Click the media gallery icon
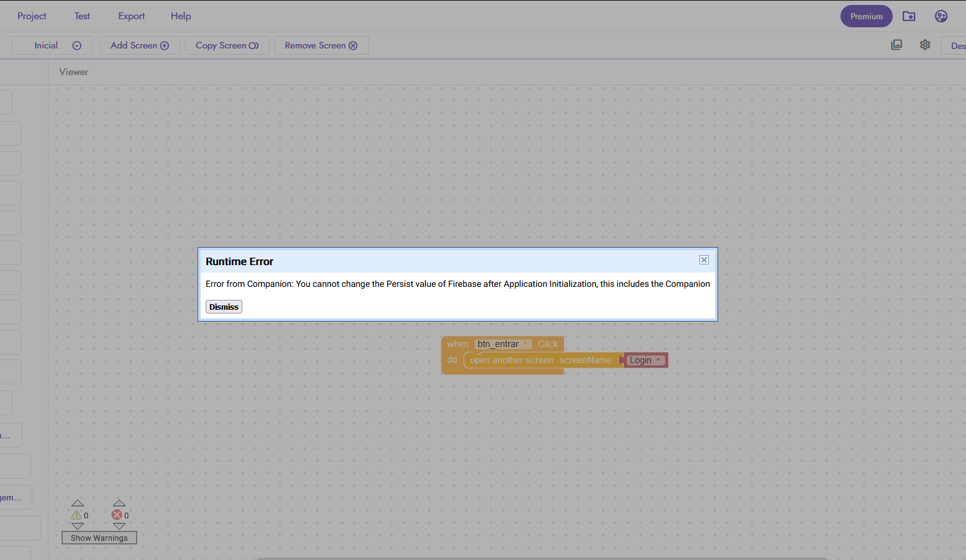966x560 pixels. click(896, 45)
